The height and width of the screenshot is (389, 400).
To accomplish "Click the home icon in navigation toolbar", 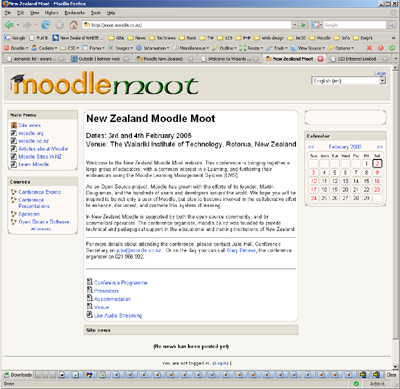I will [73, 25].
